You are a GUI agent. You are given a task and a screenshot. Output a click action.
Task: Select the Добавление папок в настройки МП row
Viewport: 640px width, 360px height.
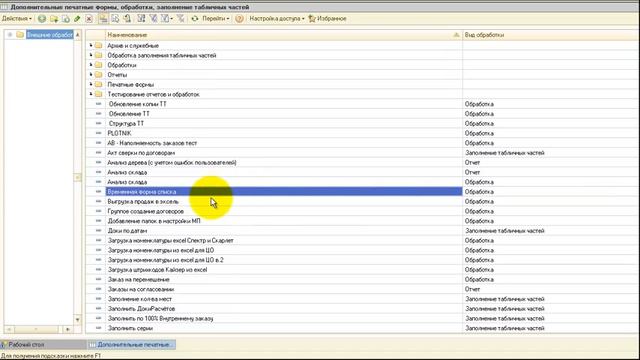362,221
